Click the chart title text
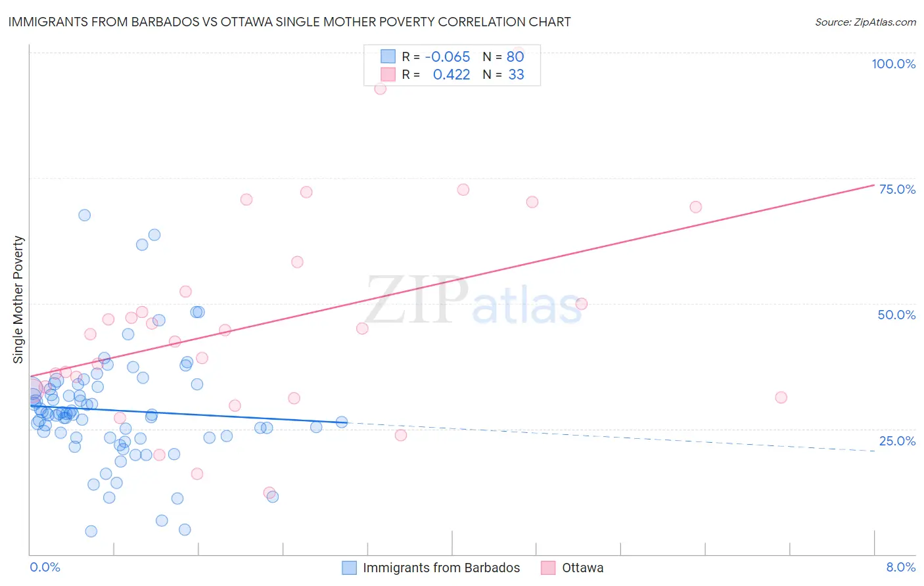 [x=289, y=22]
